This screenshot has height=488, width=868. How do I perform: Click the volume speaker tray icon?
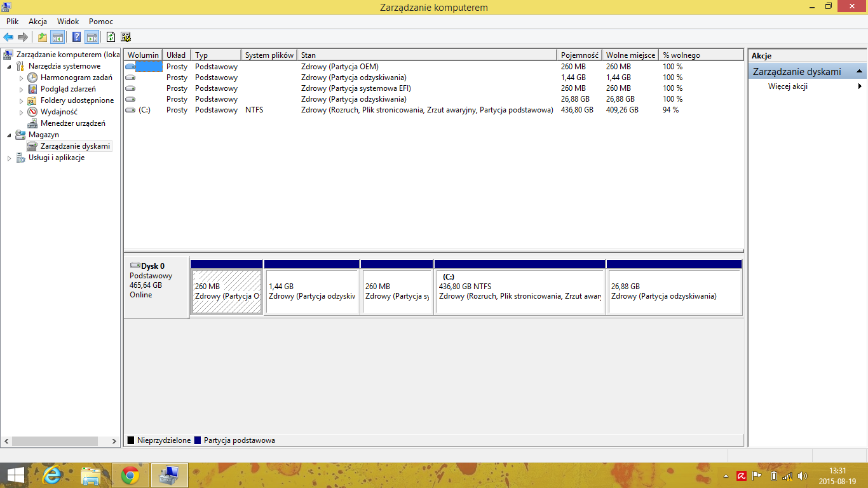coord(803,475)
